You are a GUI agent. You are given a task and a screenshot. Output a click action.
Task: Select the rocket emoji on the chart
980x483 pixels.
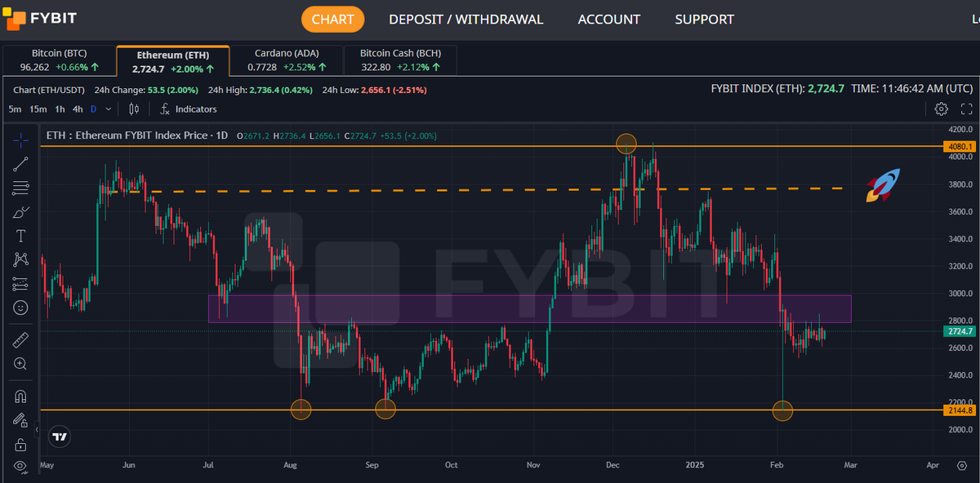883,185
